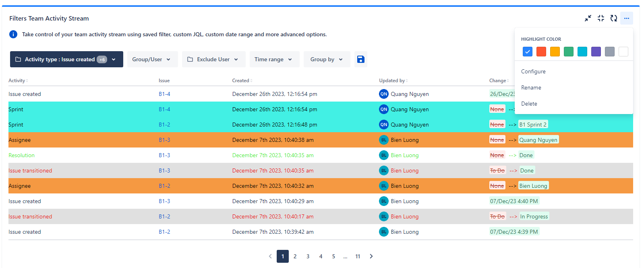
Task: Select Configure from the menu
Action: [533, 71]
